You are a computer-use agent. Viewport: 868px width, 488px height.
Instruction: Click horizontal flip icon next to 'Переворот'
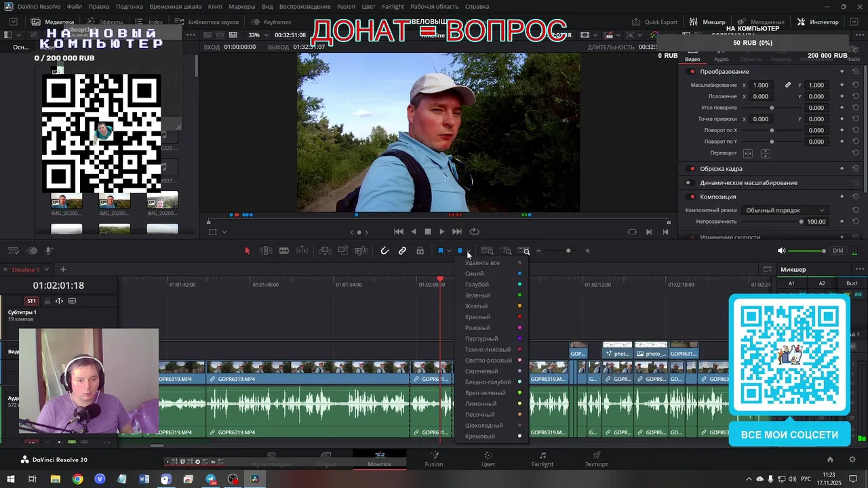[748, 153]
